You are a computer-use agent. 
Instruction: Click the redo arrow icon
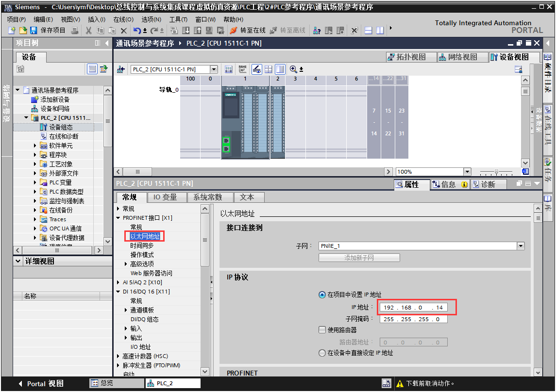click(x=154, y=31)
